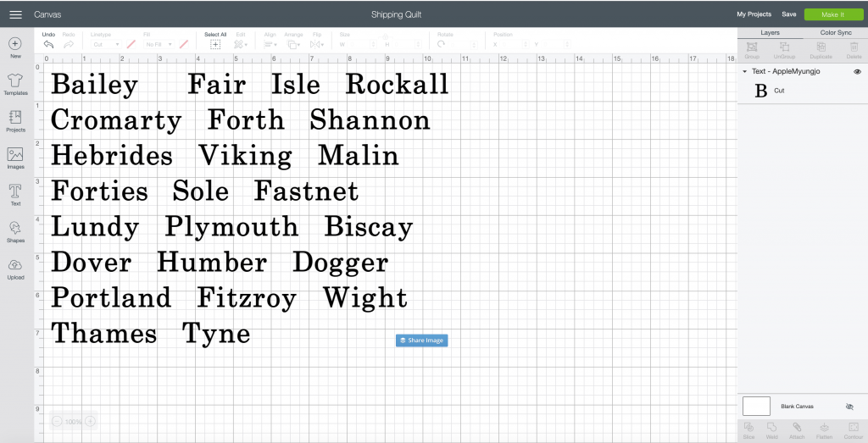Click the word Fitzroy on canvas
This screenshot has height=443, width=868.
point(247,298)
